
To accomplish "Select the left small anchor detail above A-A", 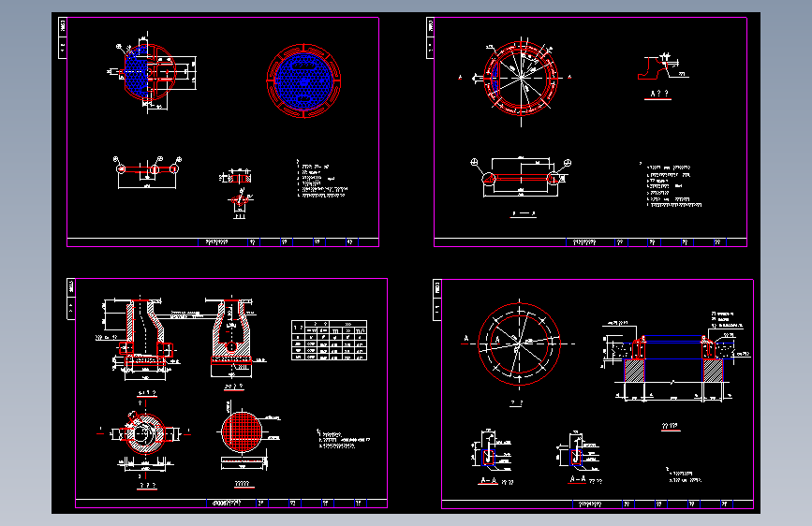I will (492, 449).
